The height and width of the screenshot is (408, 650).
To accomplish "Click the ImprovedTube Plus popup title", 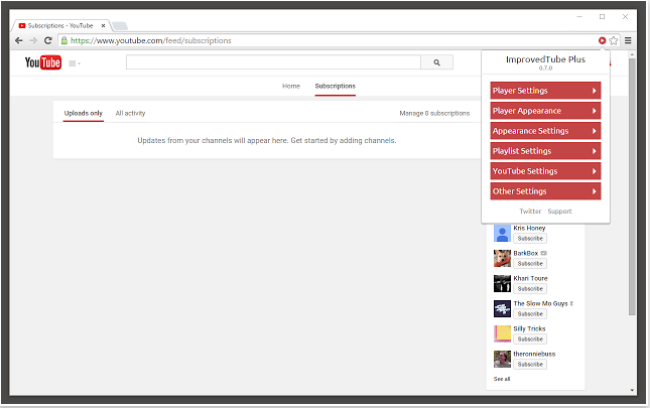I will 546,59.
